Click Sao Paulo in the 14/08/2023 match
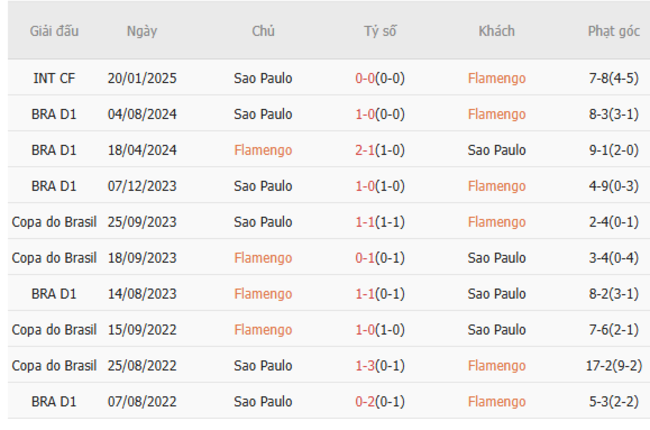The height and width of the screenshot is (430, 650). point(496,294)
